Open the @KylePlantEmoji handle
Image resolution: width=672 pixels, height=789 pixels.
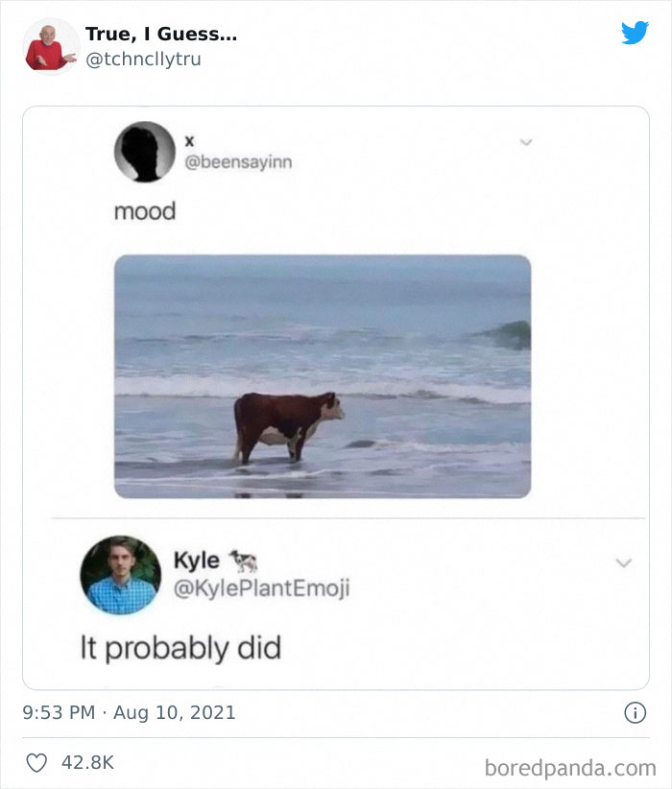point(261,587)
